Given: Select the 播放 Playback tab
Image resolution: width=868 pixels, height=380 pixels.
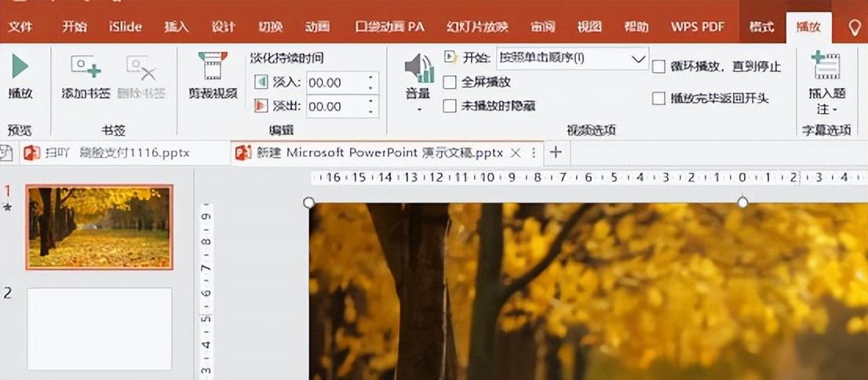Looking at the screenshot, I should click(808, 27).
